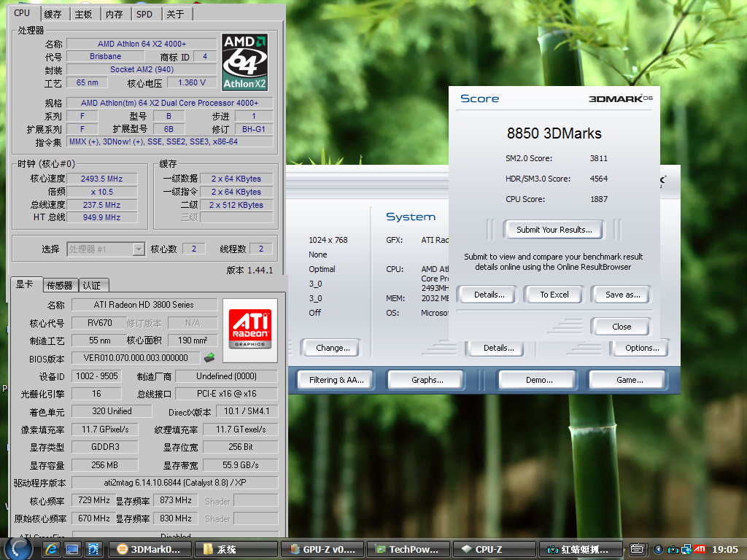Screen dimensions: 747x560
Task: Launch the Demo in 3DMark06
Action: pyautogui.click(x=539, y=380)
